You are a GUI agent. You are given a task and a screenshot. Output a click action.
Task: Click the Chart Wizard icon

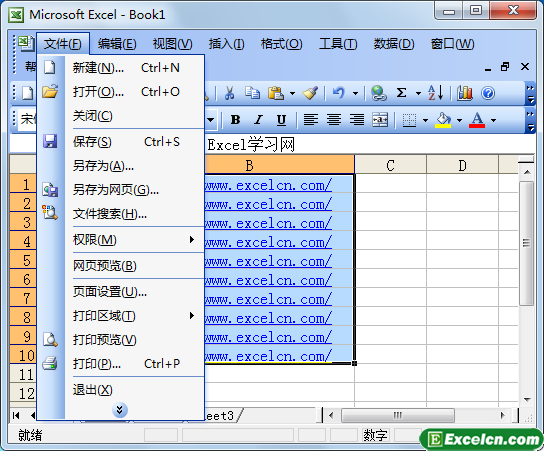pos(465,93)
